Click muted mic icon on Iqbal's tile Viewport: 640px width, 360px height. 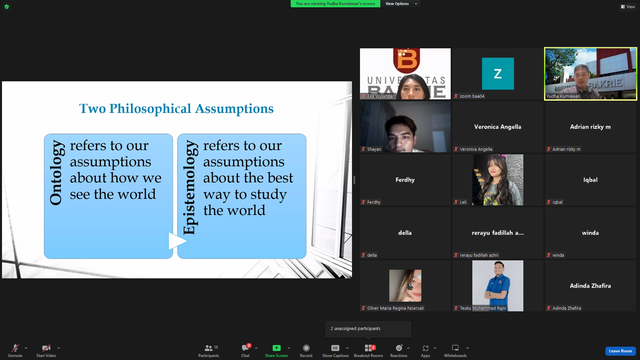(549, 202)
